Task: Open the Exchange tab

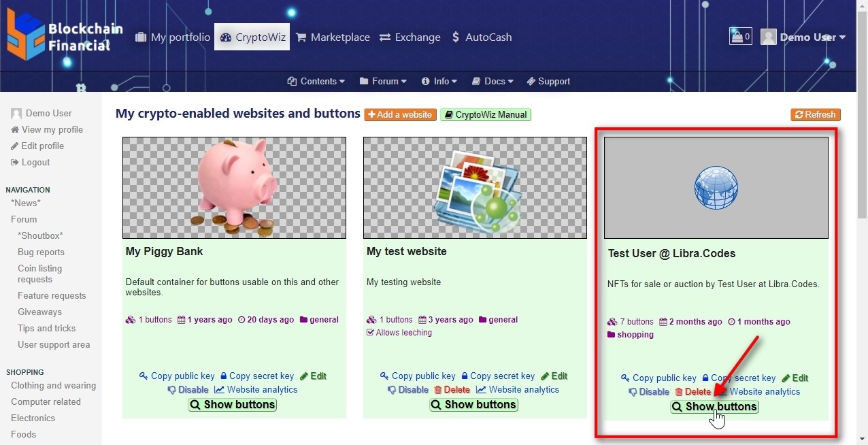Action: pos(410,37)
